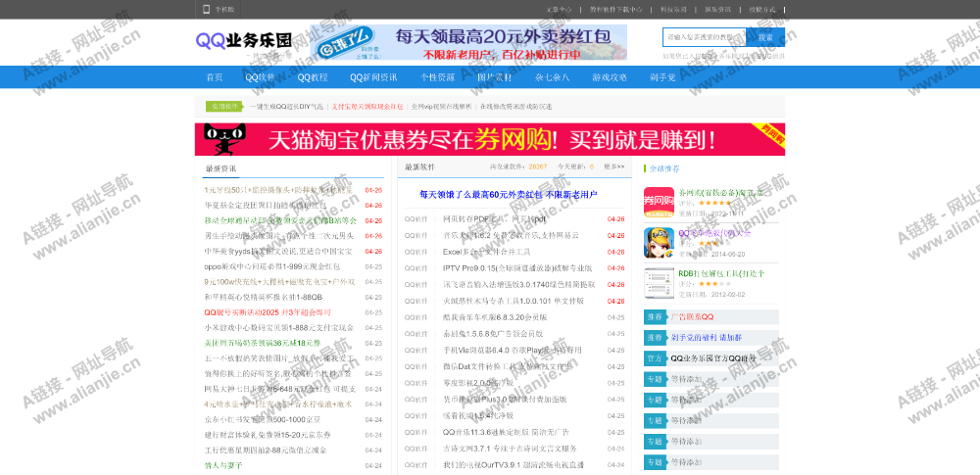Open green news 移动全球通星动日 link
The height and width of the screenshot is (475, 980).
(x=280, y=220)
